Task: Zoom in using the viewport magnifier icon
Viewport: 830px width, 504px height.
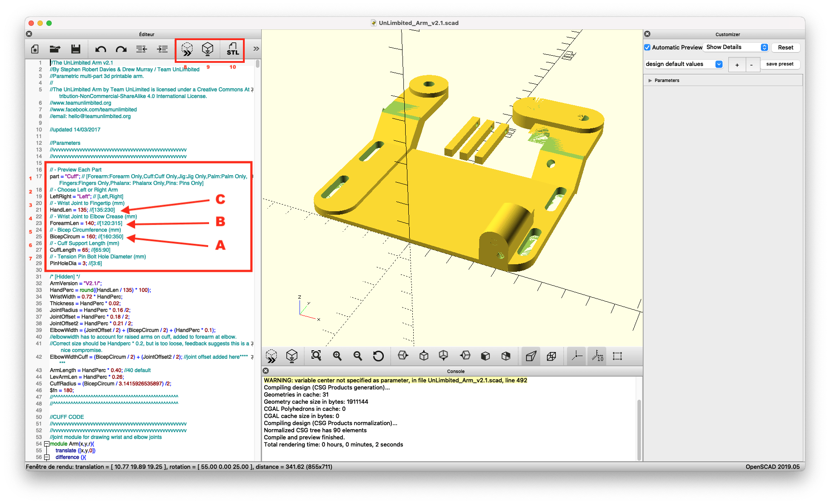Action: pyautogui.click(x=337, y=356)
